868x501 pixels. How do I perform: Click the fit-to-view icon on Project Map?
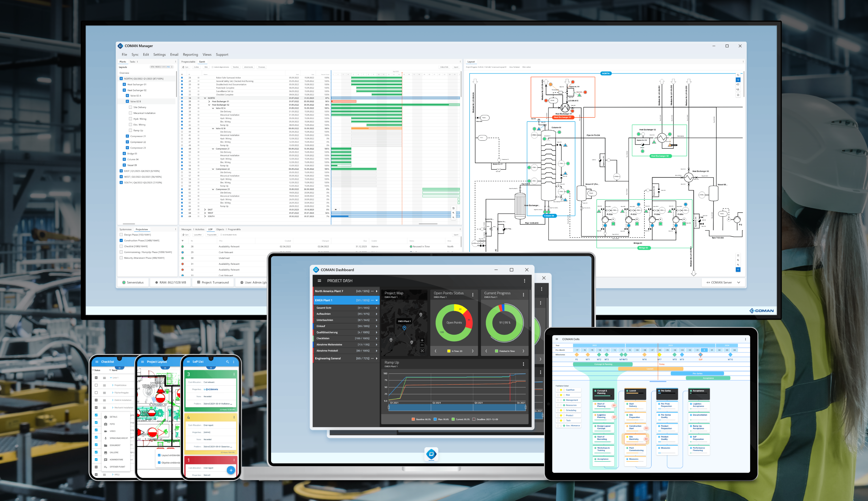422,351
